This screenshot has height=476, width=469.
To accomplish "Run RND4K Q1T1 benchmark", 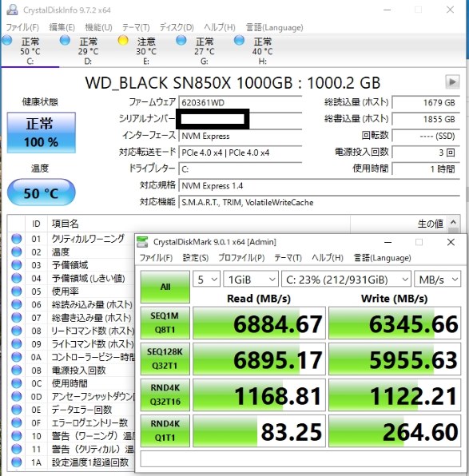I will pos(165,430).
